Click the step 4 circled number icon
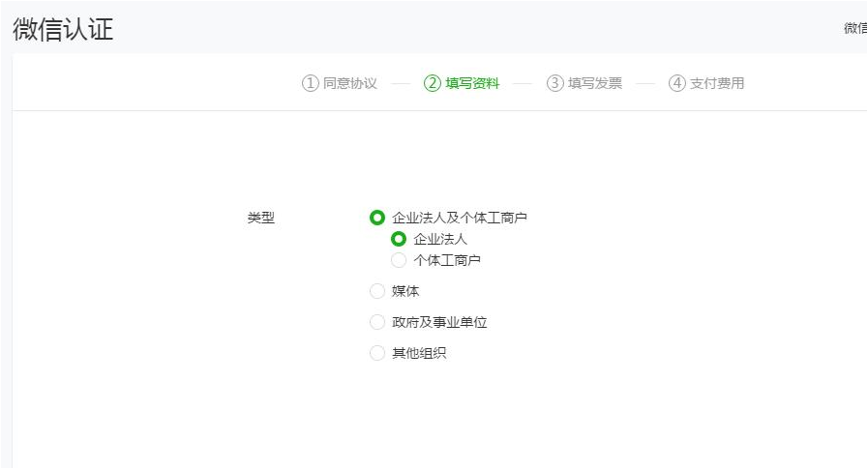This screenshot has height=469, width=868. tap(677, 83)
